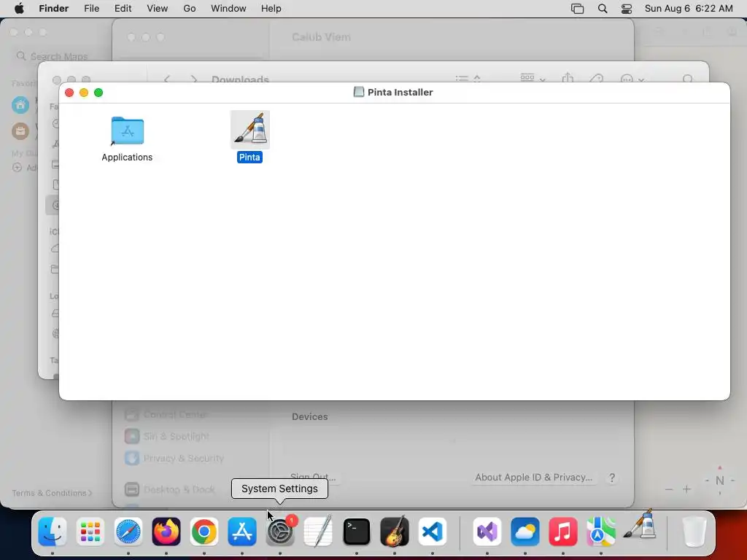Image resolution: width=747 pixels, height=560 pixels.
Task: Zoom in on the Maps window
Action: (686, 489)
